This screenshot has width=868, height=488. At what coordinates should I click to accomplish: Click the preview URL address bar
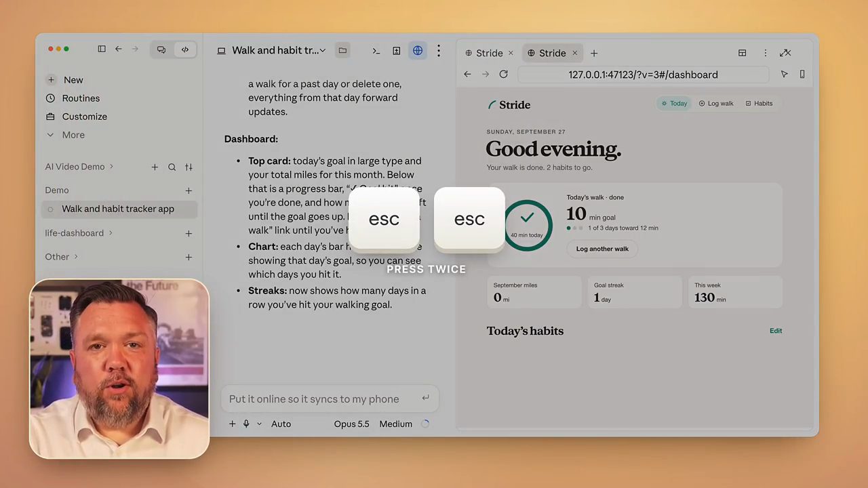643,75
